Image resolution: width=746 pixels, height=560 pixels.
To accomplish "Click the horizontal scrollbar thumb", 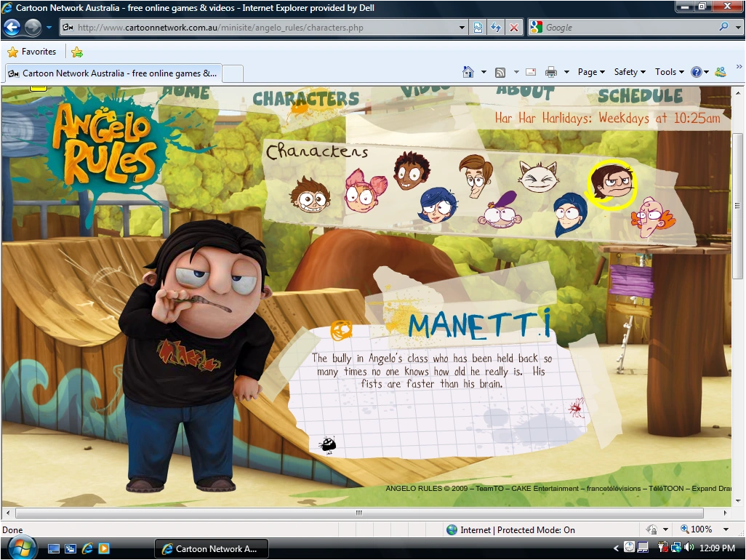I will tap(358, 513).
